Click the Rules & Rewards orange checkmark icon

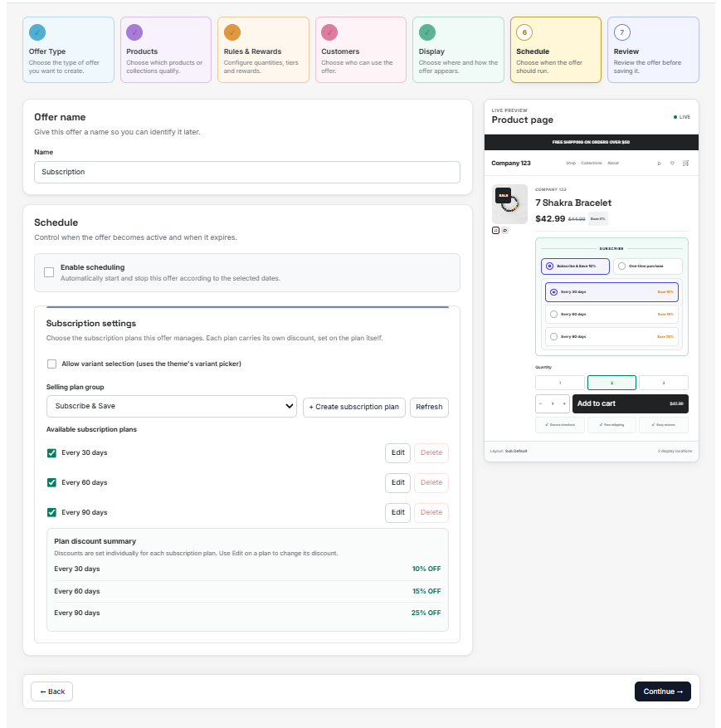[x=232, y=32]
